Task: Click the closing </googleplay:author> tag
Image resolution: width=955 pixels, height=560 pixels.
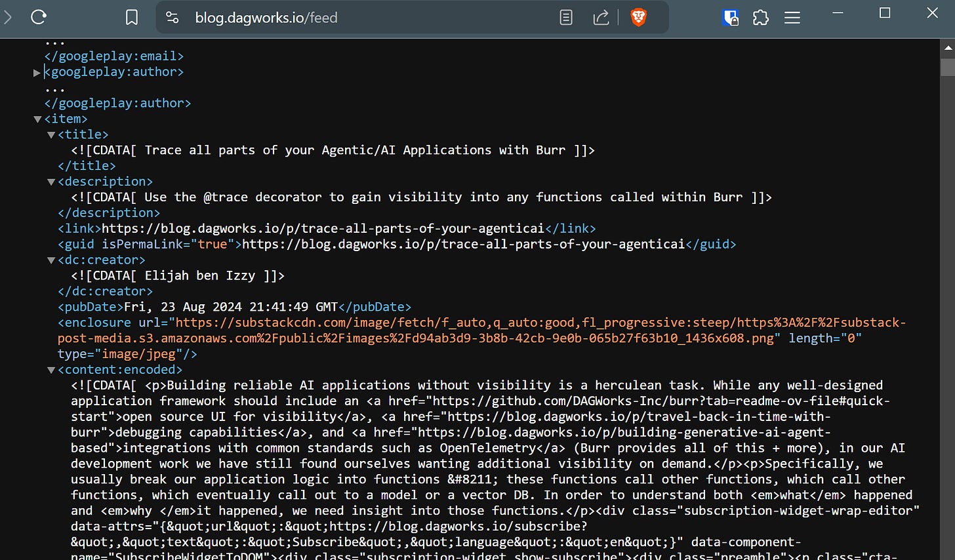Action: [117, 103]
